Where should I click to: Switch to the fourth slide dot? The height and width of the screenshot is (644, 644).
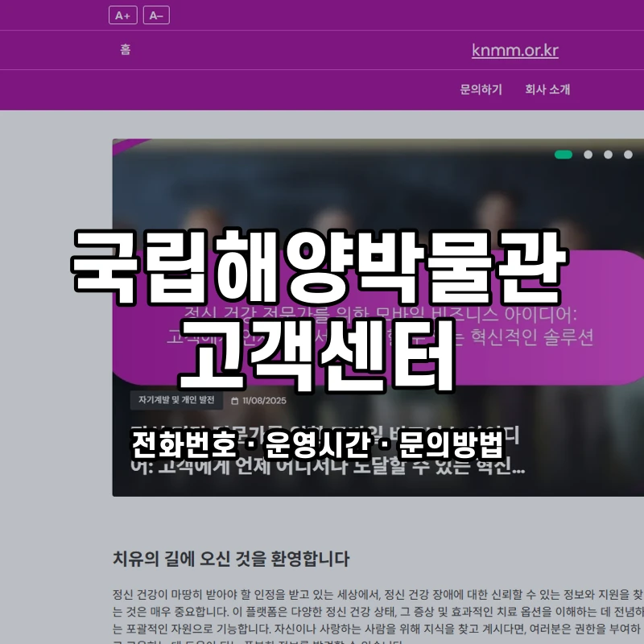tap(628, 155)
